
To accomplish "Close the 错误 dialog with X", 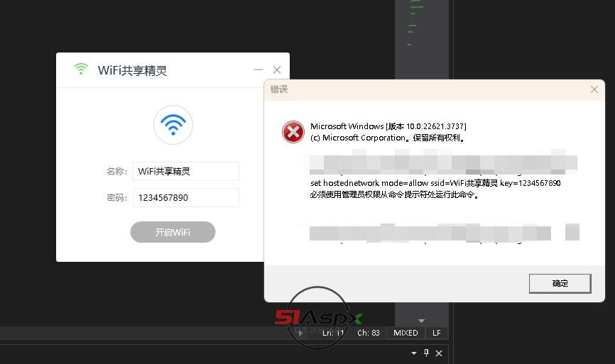I will [594, 89].
